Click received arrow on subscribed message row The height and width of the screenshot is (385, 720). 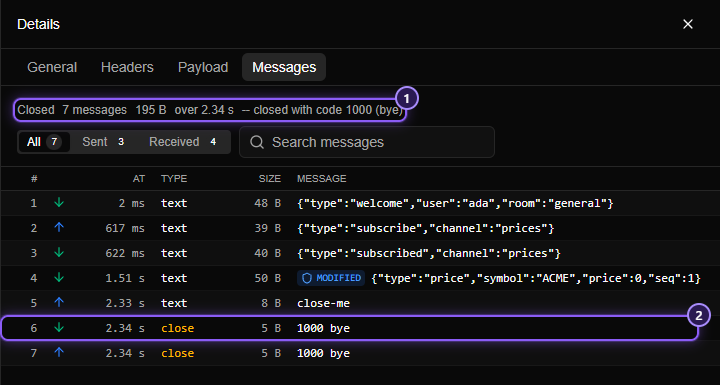coord(59,253)
